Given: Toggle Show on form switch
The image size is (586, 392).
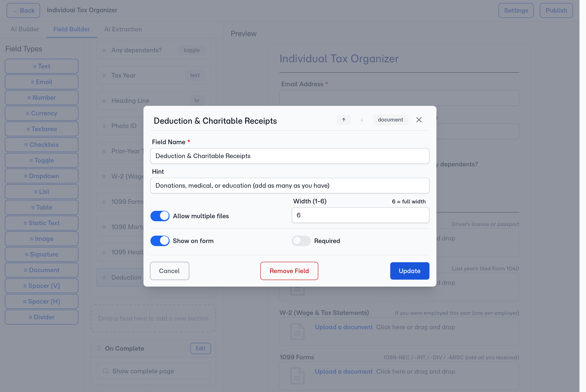Looking at the screenshot, I should point(160,241).
